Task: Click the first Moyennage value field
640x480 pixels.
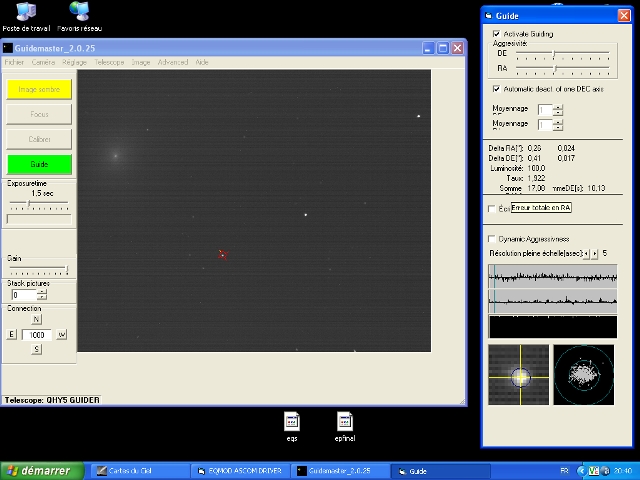Action: pos(545,110)
